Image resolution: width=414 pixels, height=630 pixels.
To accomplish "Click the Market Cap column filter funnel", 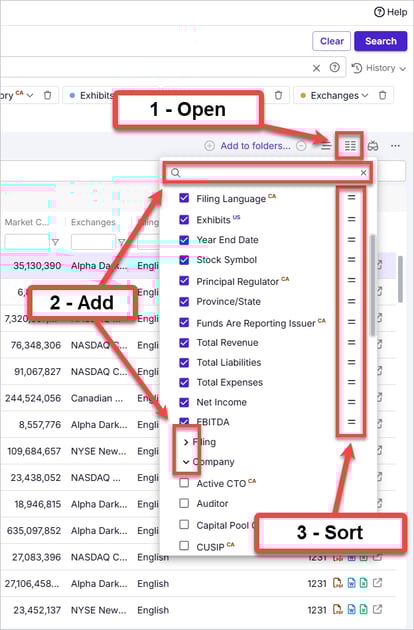I will [x=55, y=242].
